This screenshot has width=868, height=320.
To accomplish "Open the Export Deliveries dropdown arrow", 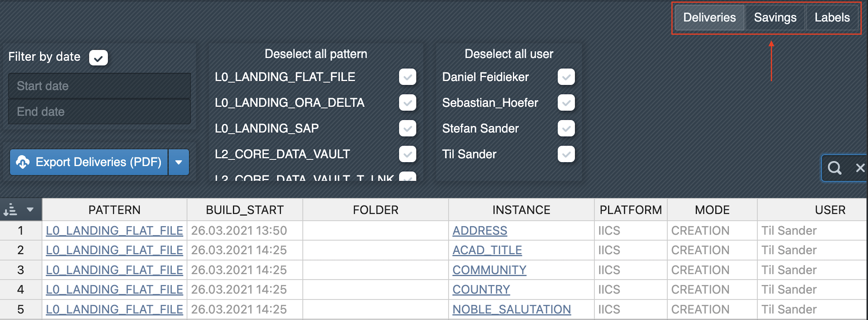I will tap(179, 162).
